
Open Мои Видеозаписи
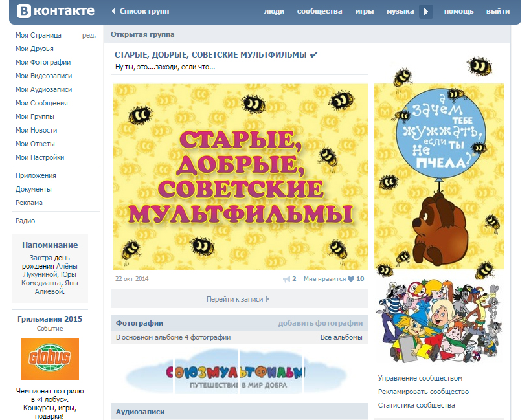point(43,76)
